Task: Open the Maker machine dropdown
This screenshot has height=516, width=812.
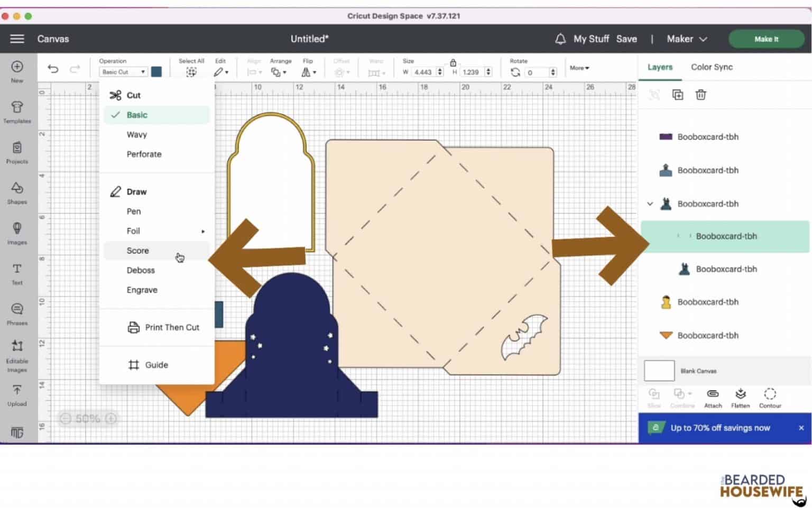Action: pos(686,39)
